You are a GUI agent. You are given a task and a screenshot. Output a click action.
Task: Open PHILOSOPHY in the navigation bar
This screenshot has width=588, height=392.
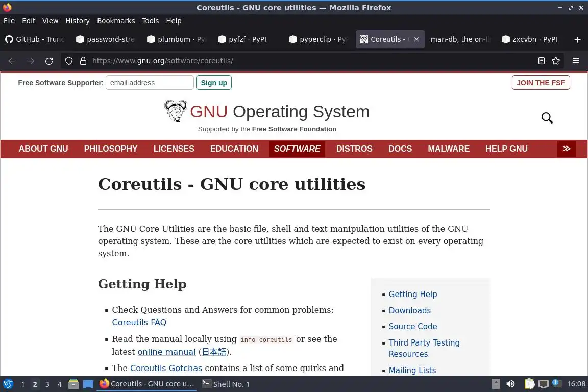(111, 149)
